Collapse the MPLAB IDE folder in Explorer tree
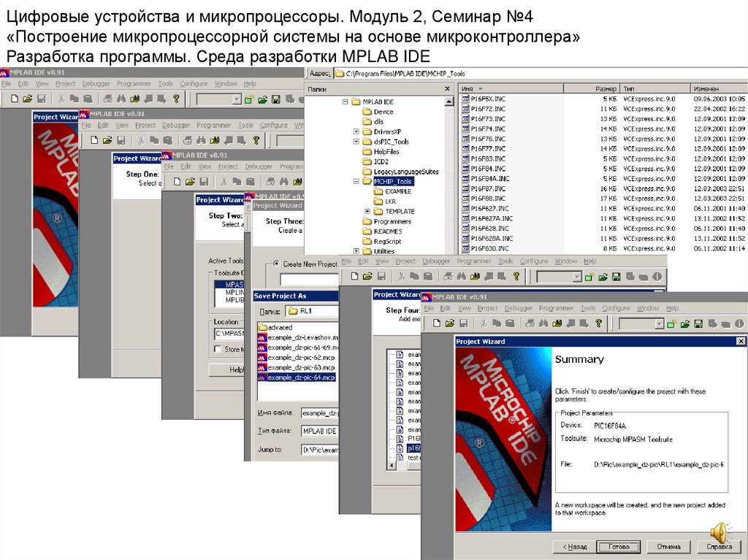This screenshot has width=748, height=560. [345, 101]
